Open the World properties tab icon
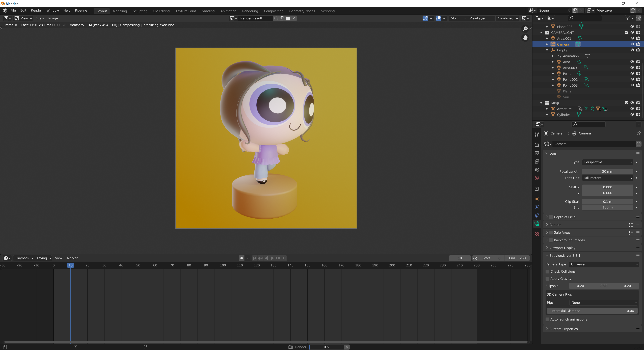The height and width of the screenshot is (350, 644). pos(536,178)
